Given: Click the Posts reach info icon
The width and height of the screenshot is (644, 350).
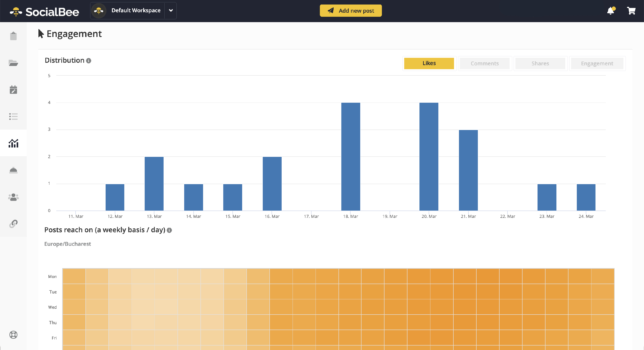Looking at the screenshot, I should (x=169, y=230).
